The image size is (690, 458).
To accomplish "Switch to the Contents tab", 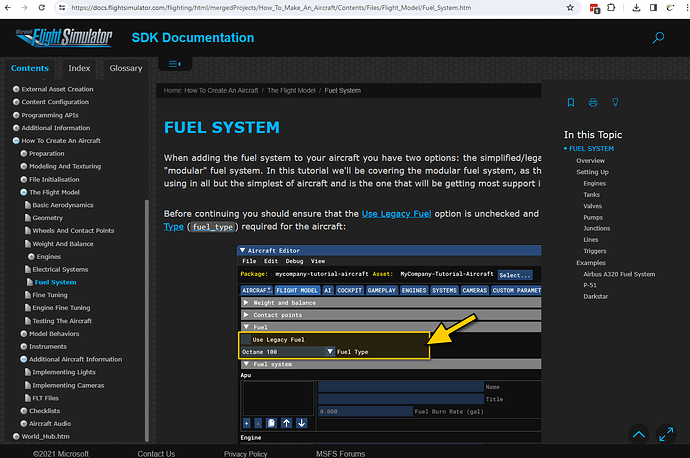I will click(x=30, y=68).
